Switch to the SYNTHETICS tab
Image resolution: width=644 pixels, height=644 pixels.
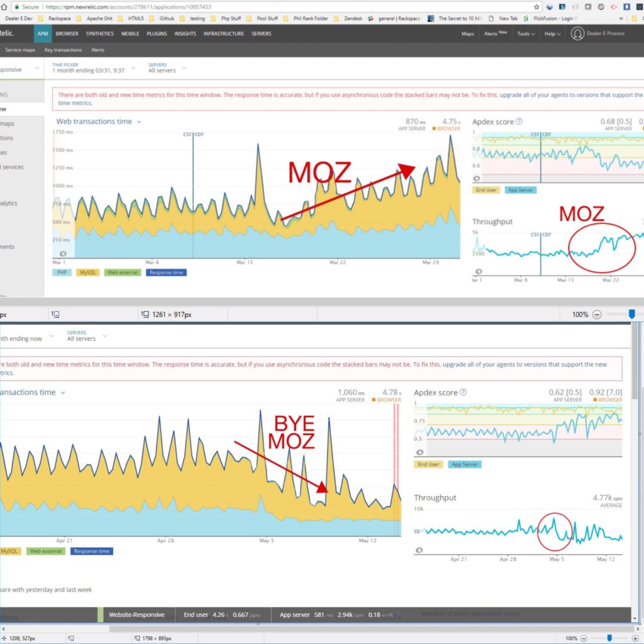(100, 34)
